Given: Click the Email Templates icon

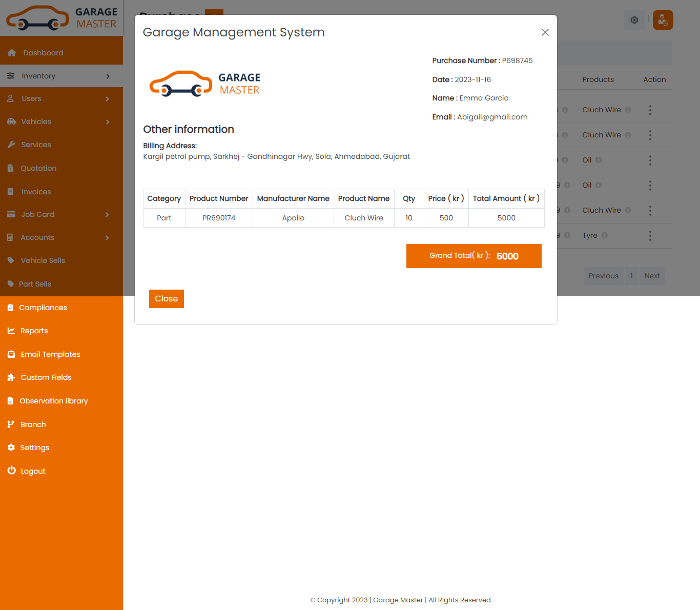Looking at the screenshot, I should pos(11,354).
